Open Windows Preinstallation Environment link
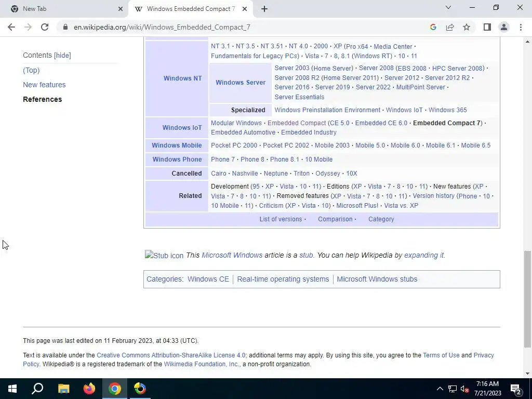Image resolution: width=532 pixels, height=399 pixels. 327,110
